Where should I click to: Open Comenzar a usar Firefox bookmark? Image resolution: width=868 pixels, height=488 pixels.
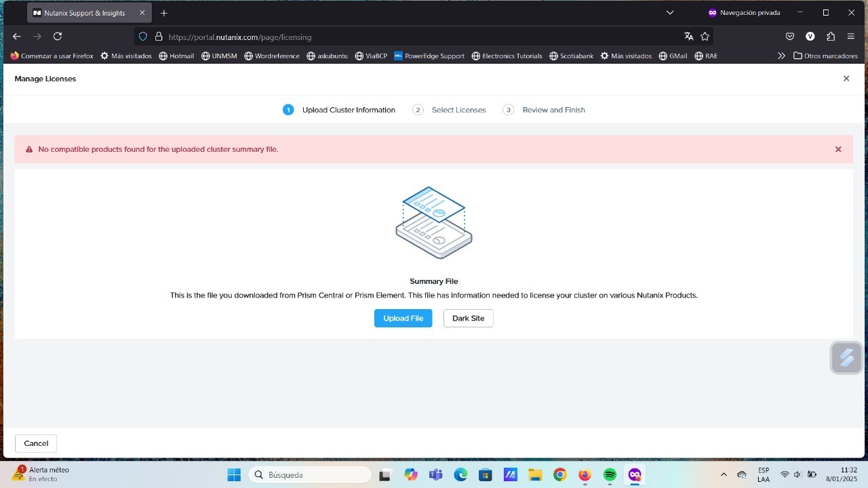pos(52,56)
